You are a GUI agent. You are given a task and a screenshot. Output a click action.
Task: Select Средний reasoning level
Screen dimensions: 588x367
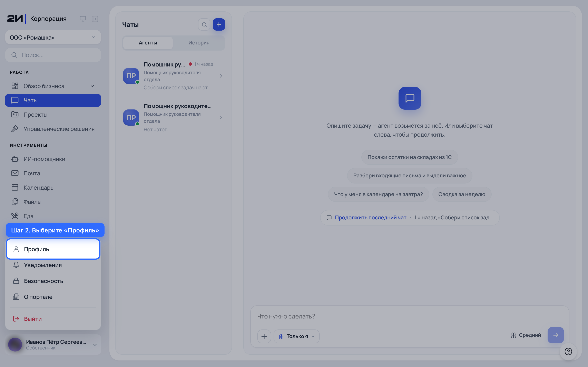coord(526,335)
